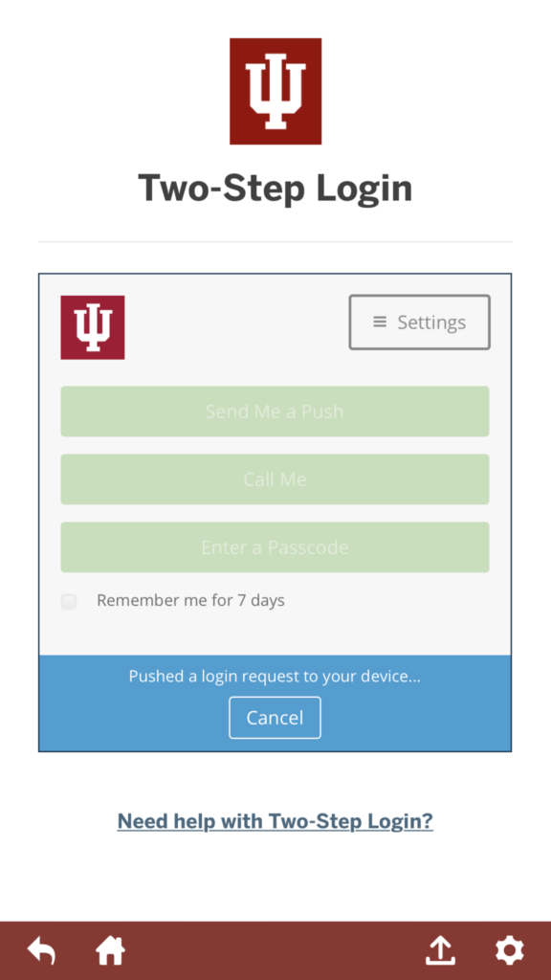Select the Enter a Passcode button
This screenshot has width=551, height=980.
(x=275, y=547)
